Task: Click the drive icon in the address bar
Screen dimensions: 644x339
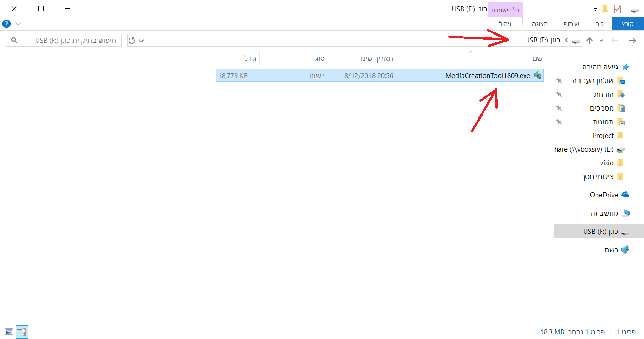Action: point(576,41)
